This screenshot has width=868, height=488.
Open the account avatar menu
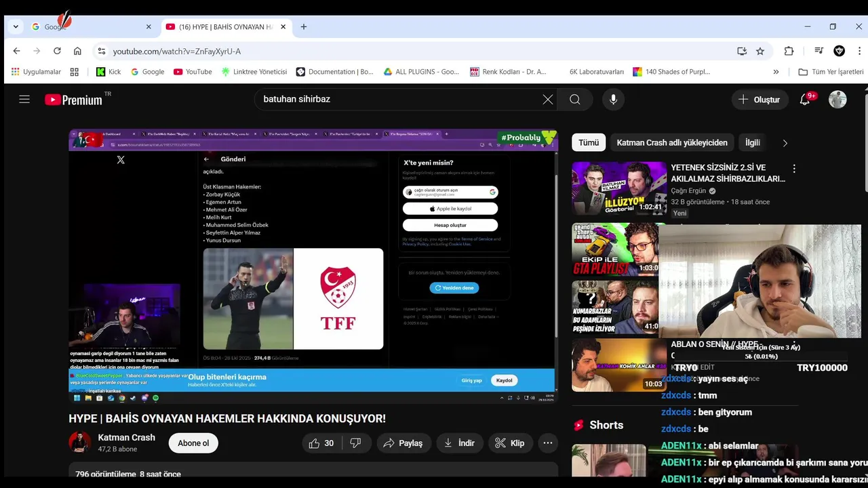pos(837,100)
